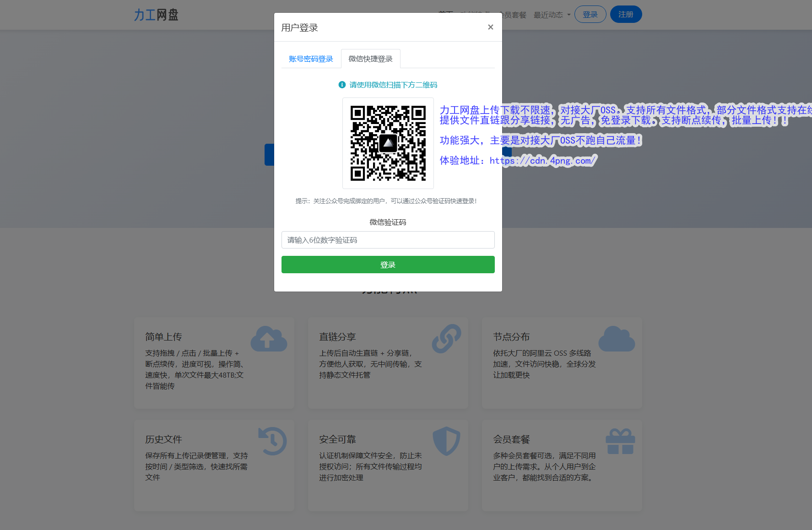Open the 力工网盘 logo home link
Image resolution: width=812 pixels, height=530 pixels.
(x=156, y=15)
